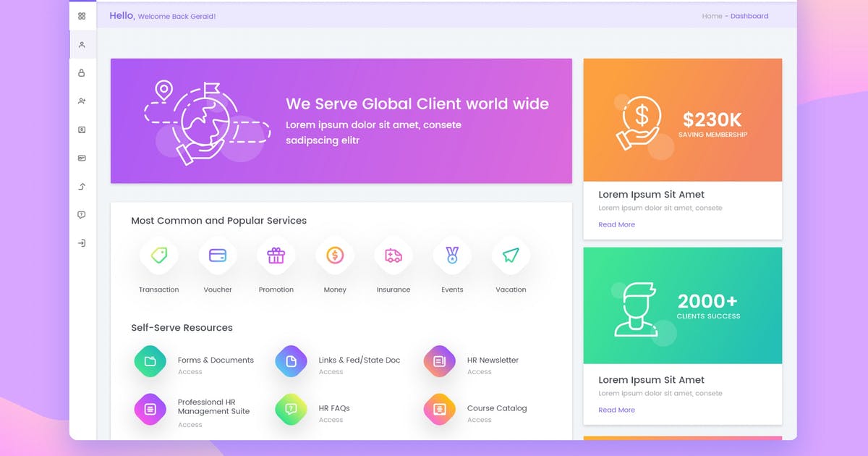This screenshot has height=456, width=868.
Task: Select the Insurance truck icon
Action: coord(393,255)
